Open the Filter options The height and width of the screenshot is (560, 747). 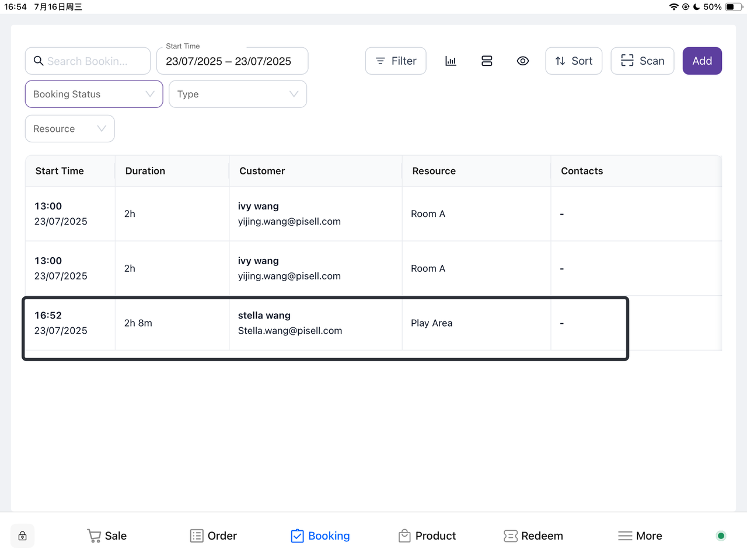tap(396, 61)
